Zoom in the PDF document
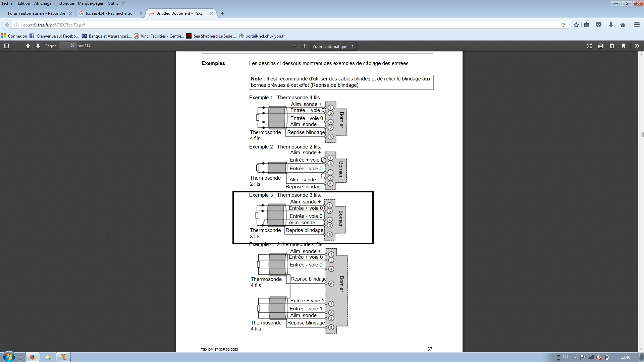The height and width of the screenshot is (362, 644). click(304, 46)
